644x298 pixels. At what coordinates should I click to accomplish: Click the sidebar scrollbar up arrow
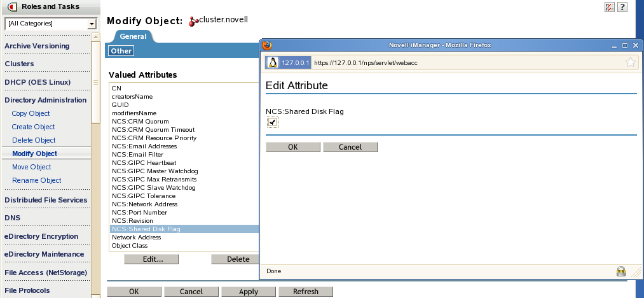pos(95,37)
